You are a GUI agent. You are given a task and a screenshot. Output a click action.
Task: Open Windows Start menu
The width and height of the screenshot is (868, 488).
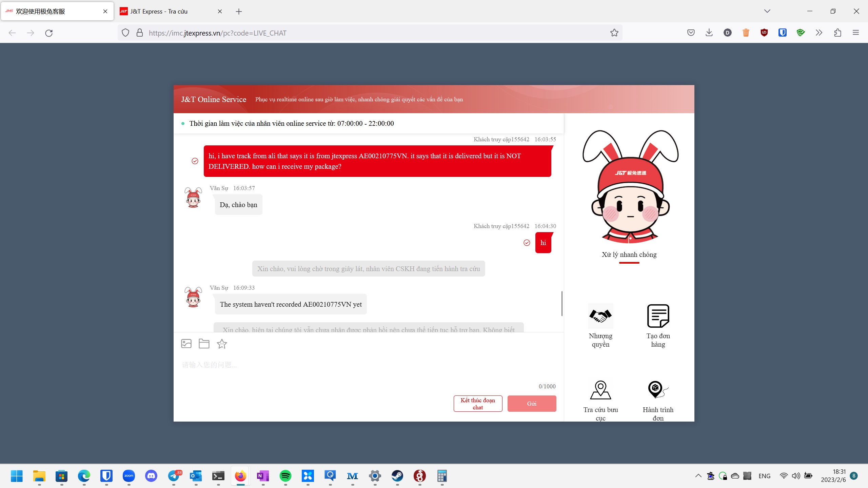tap(17, 476)
